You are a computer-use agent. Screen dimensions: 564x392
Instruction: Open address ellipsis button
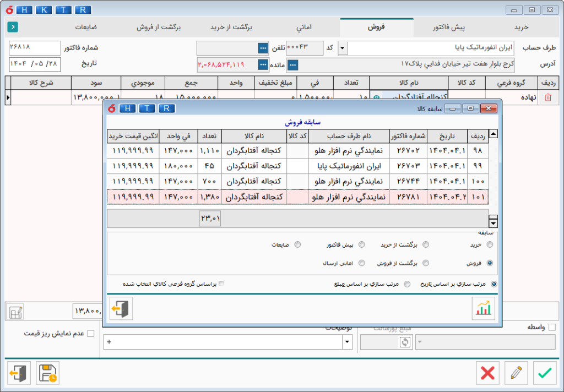pos(293,65)
